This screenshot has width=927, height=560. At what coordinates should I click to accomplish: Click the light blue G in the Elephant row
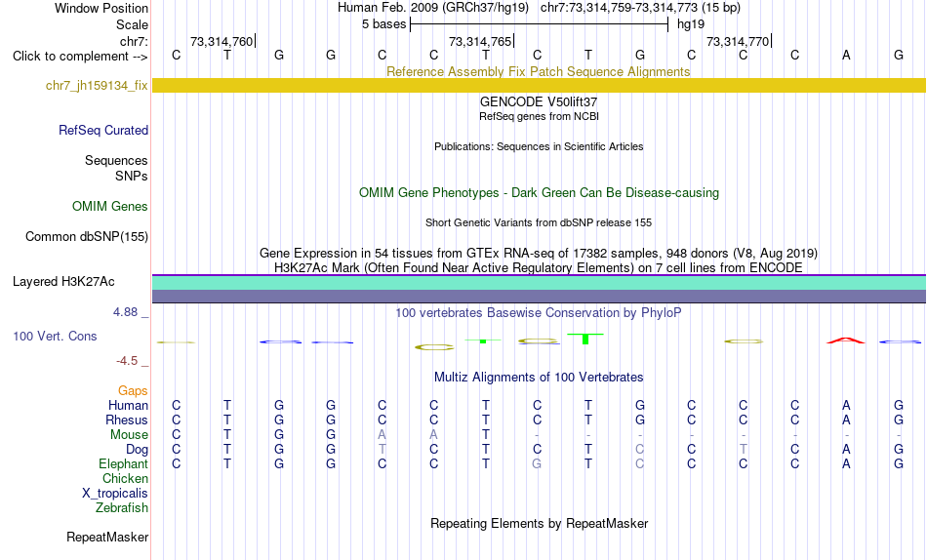tap(537, 464)
